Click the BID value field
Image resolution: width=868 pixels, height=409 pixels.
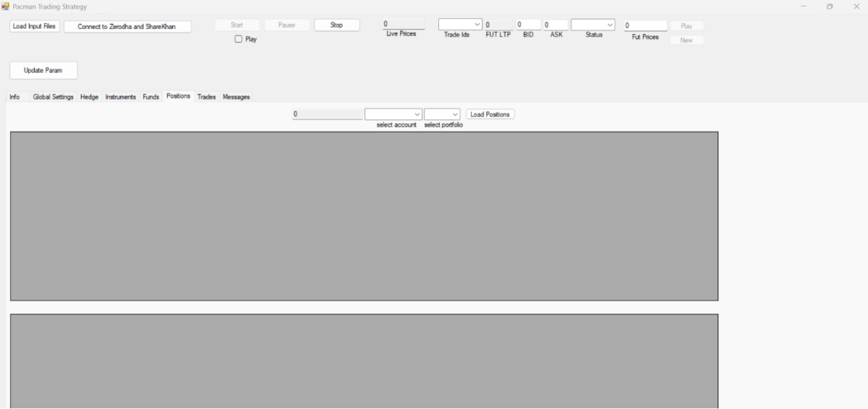[x=528, y=25]
